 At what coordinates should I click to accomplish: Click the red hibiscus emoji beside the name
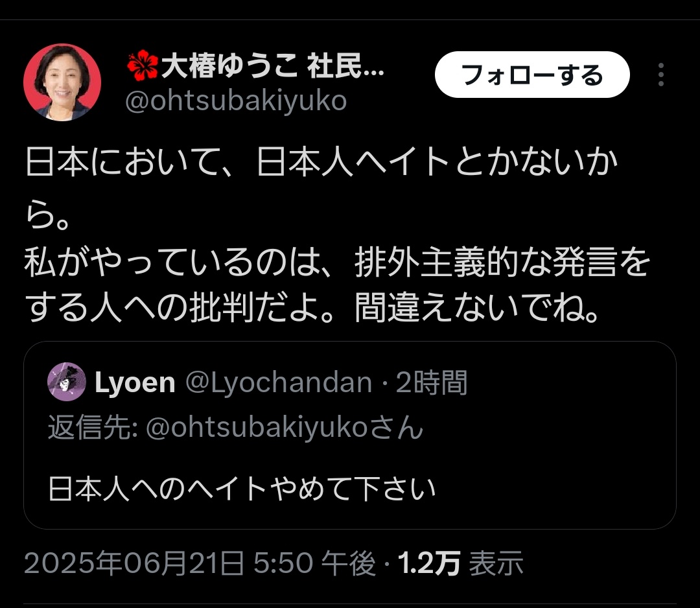click(143, 65)
